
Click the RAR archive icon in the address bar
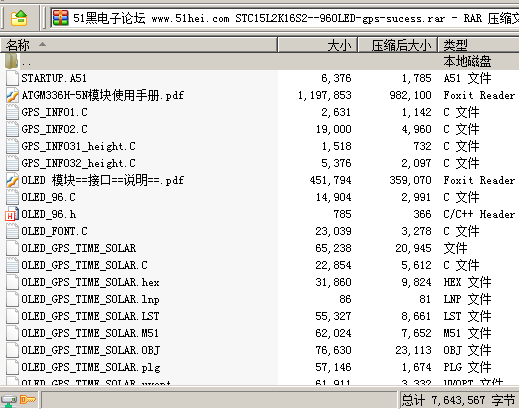pos(60,18)
